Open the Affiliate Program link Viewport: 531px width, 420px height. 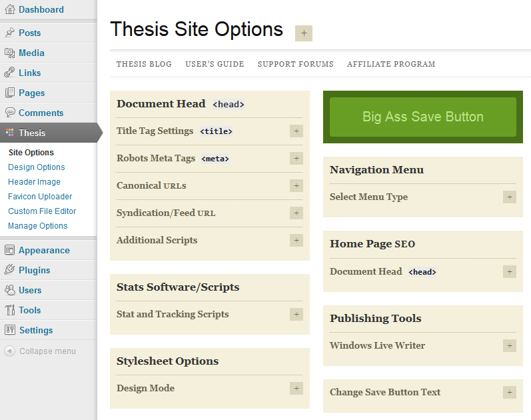[x=391, y=64]
